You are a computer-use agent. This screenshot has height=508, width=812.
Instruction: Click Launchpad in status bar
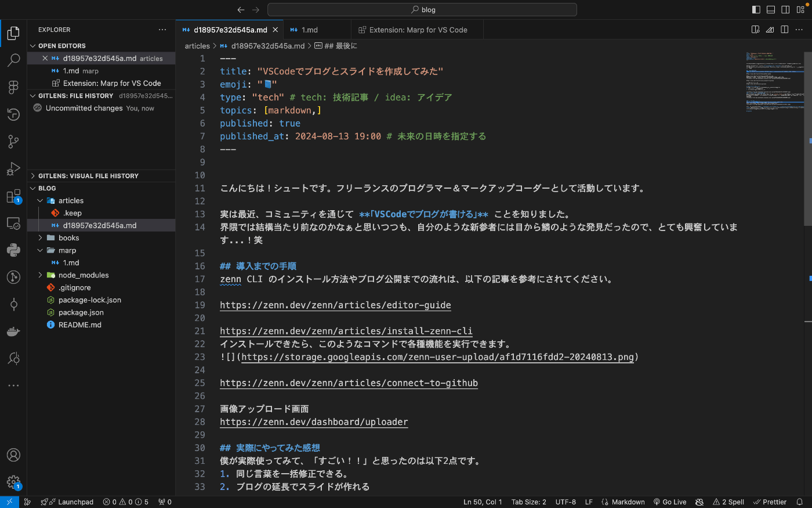click(x=67, y=502)
